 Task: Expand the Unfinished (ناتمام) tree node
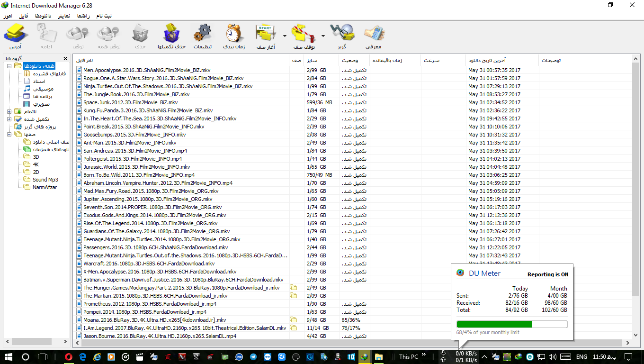click(x=9, y=111)
